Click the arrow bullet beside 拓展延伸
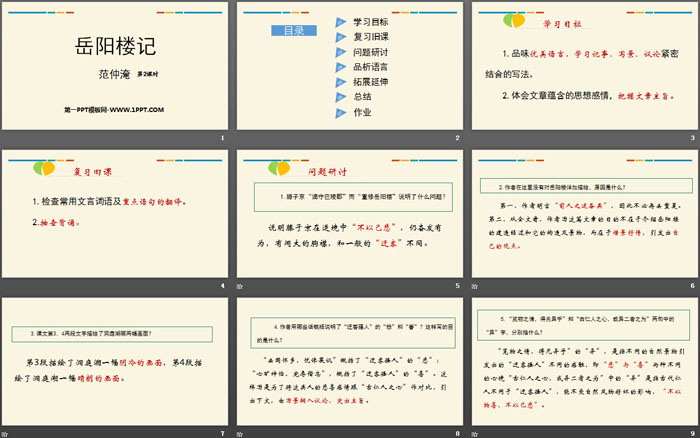The width and height of the screenshot is (700, 438). coord(342,82)
